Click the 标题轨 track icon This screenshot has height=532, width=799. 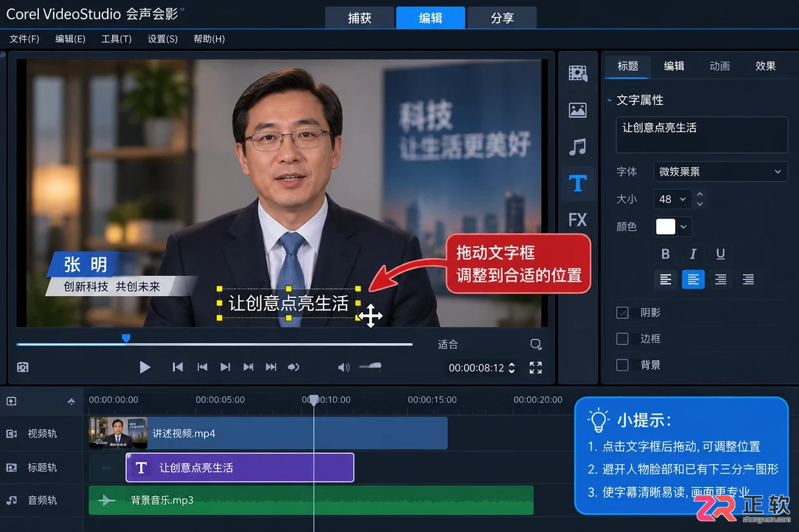pyautogui.click(x=12, y=467)
